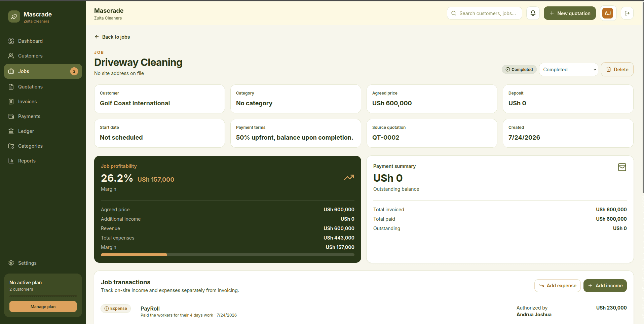Click the 26.2% margin value
The image size is (644, 324).
(117, 178)
